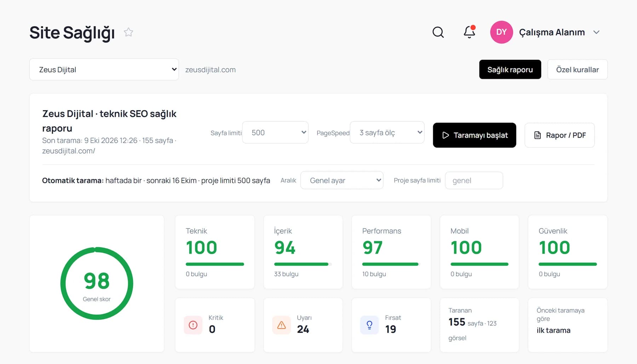This screenshot has height=364, width=637.
Task: Click the 'ilk tarama' text
Action: [553, 330]
